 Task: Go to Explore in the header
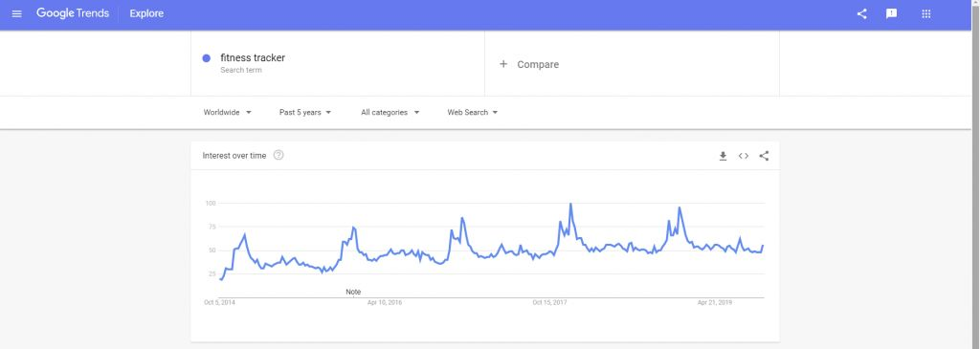[x=146, y=13]
